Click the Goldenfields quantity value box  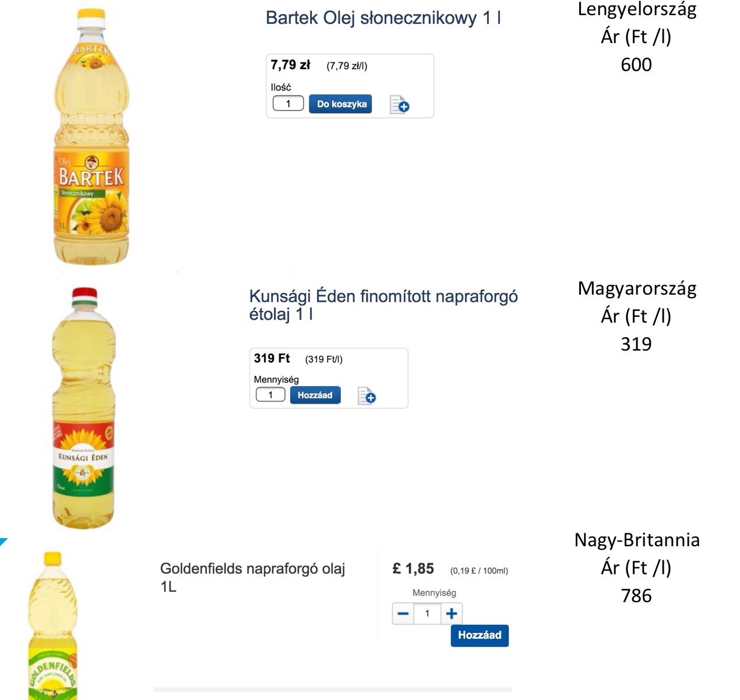427,613
